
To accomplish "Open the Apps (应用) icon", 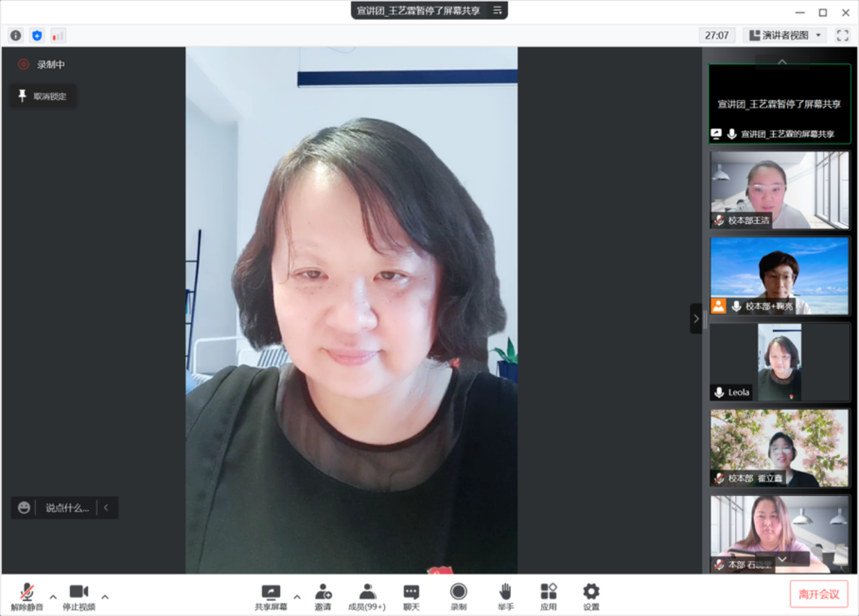I will coord(548,596).
